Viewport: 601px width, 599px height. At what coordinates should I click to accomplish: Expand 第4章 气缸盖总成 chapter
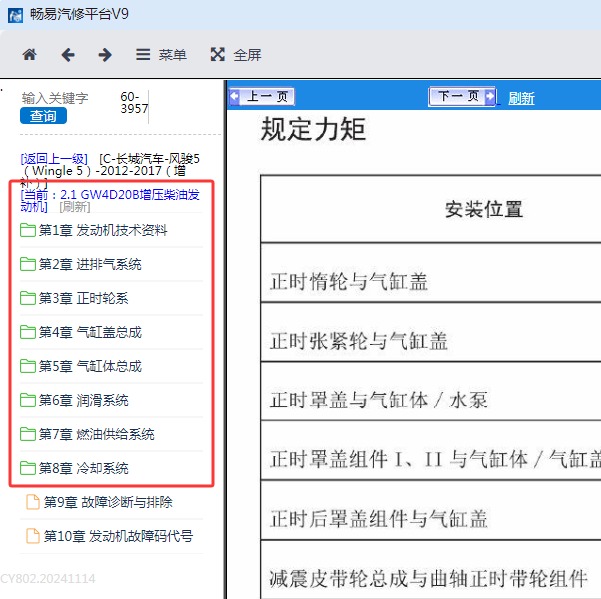pos(90,332)
